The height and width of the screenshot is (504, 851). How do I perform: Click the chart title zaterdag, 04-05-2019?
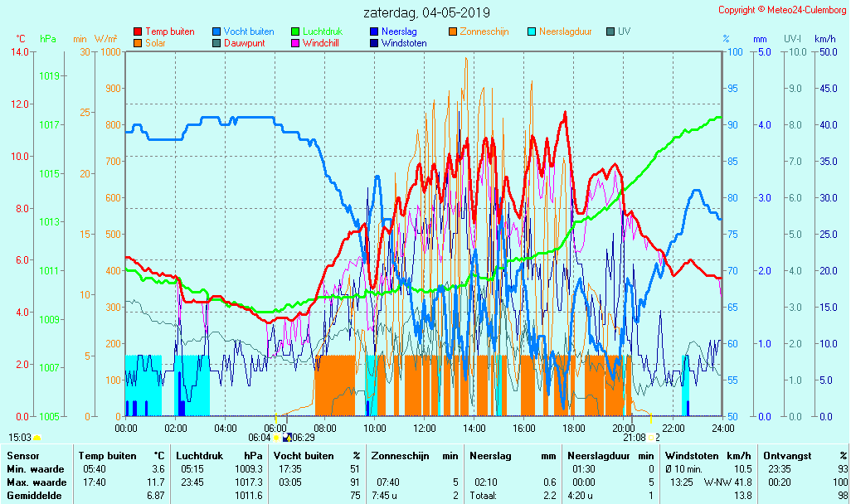pos(426,12)
